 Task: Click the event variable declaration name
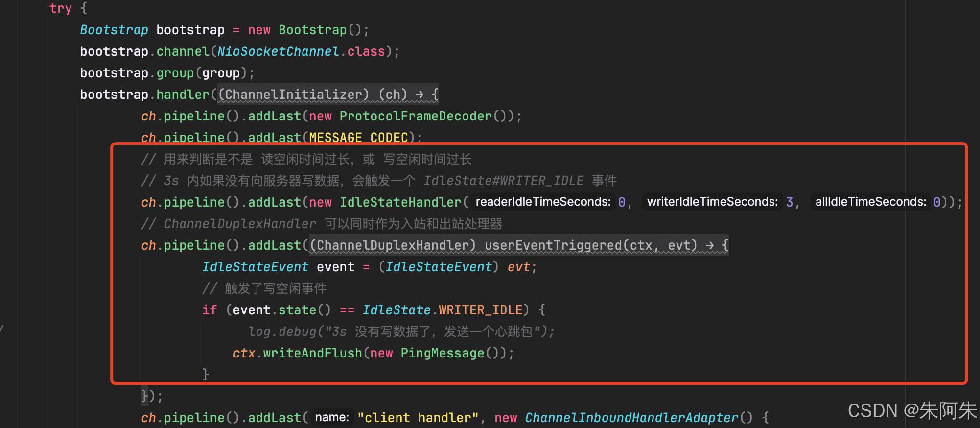(x=335, y=267)
